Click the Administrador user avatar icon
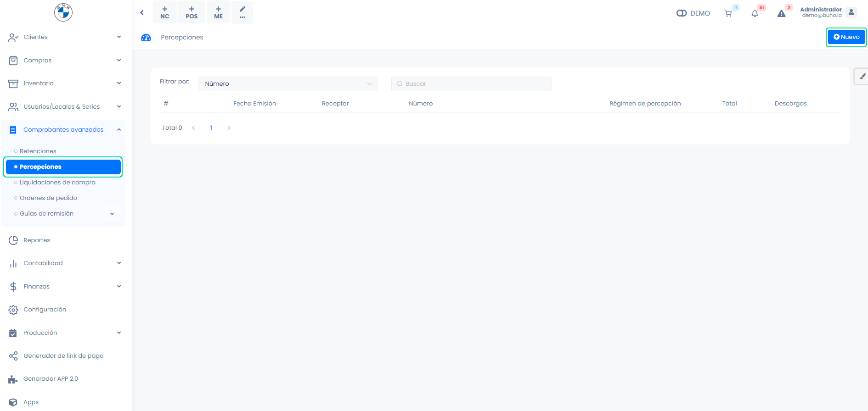868x411 pixels. click(x=851, y=12)
